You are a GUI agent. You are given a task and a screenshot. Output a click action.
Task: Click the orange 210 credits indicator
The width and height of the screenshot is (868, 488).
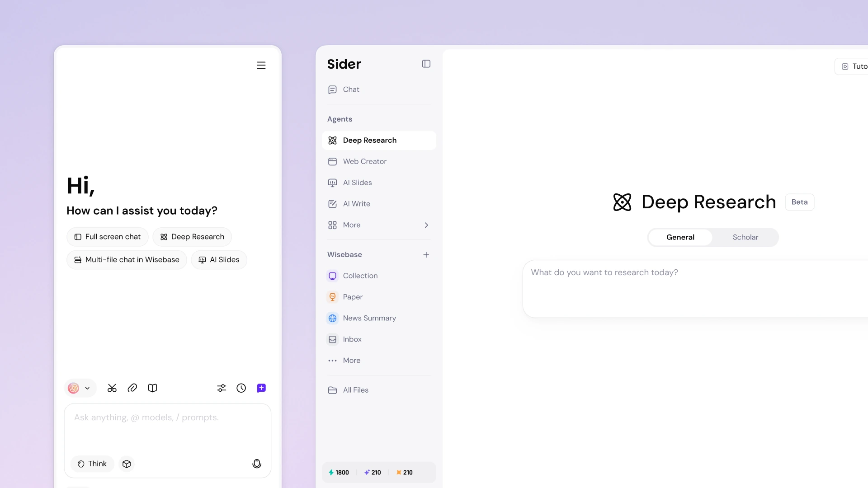[405, 473]
